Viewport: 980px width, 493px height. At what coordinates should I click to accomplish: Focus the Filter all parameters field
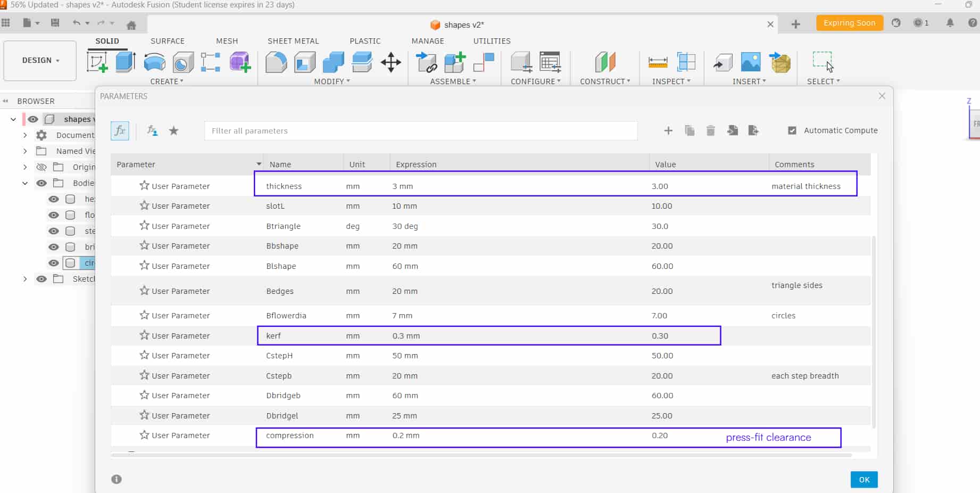click(421, 130)
